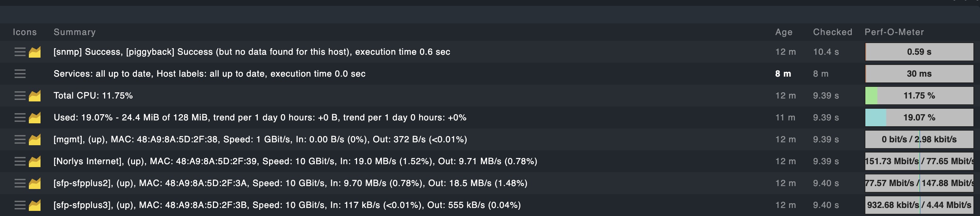Screen dimensions: 980x216
Task: Click graph icon for snmp Success row
Action: (x=35, y=52)
